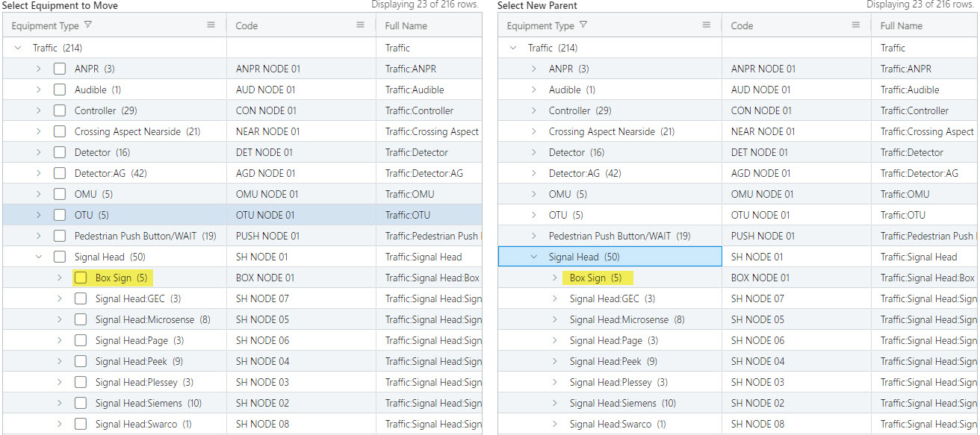The height and width of the screenshot is (435, 980).
Task: Expand Signal Head:Peek in left panel
Action: click(60, 361)
